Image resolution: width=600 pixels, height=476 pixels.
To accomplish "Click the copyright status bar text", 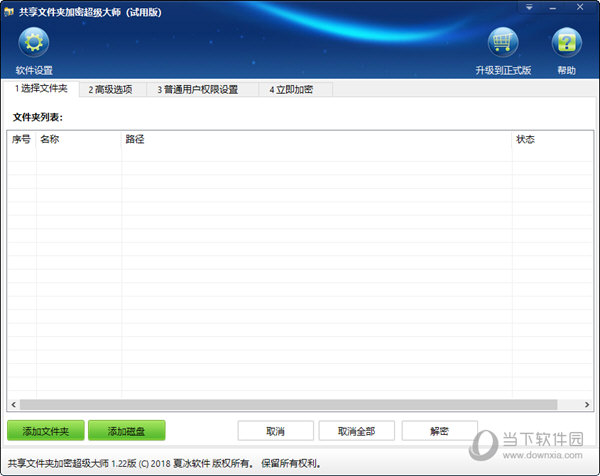I will tap(165, 463).
